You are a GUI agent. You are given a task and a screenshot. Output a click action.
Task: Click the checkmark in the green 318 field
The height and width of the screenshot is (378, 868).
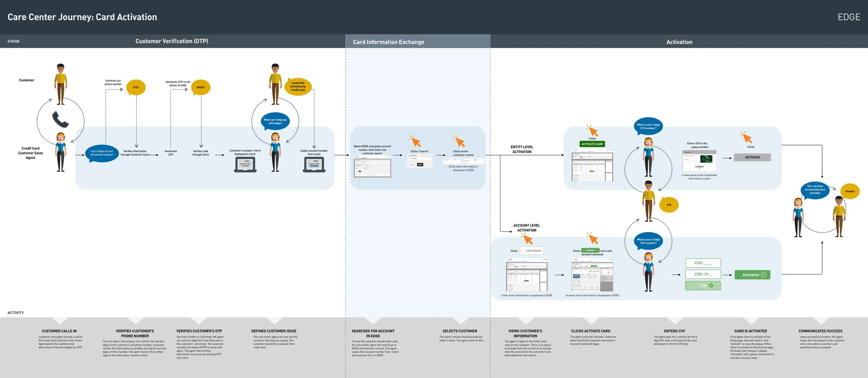click(x=711, y=285)
